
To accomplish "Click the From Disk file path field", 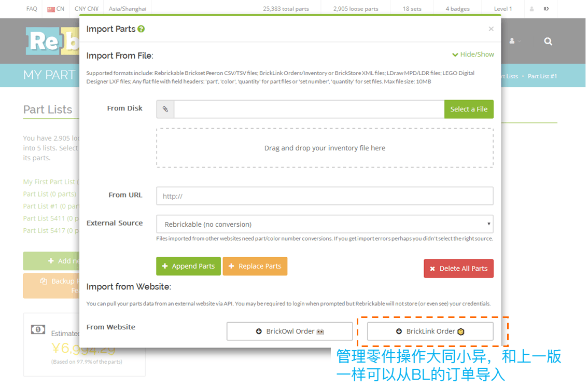I will click(x=309, y=109).
